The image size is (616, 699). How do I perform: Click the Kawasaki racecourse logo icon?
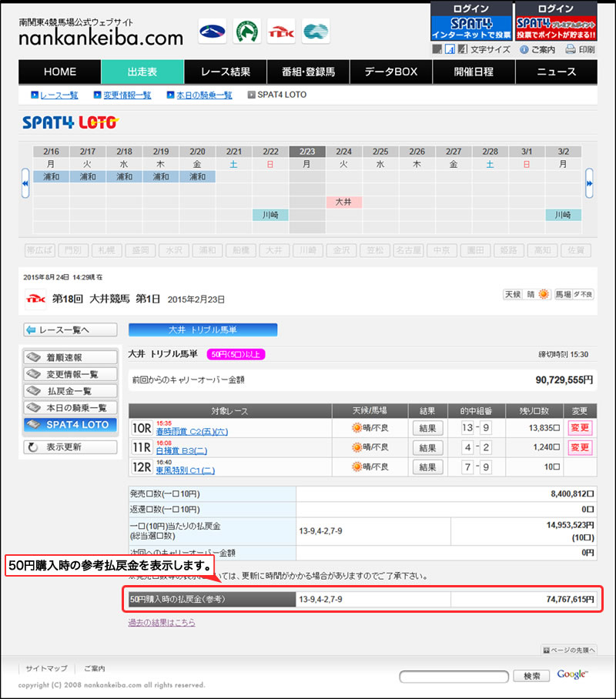pos(316,32)
